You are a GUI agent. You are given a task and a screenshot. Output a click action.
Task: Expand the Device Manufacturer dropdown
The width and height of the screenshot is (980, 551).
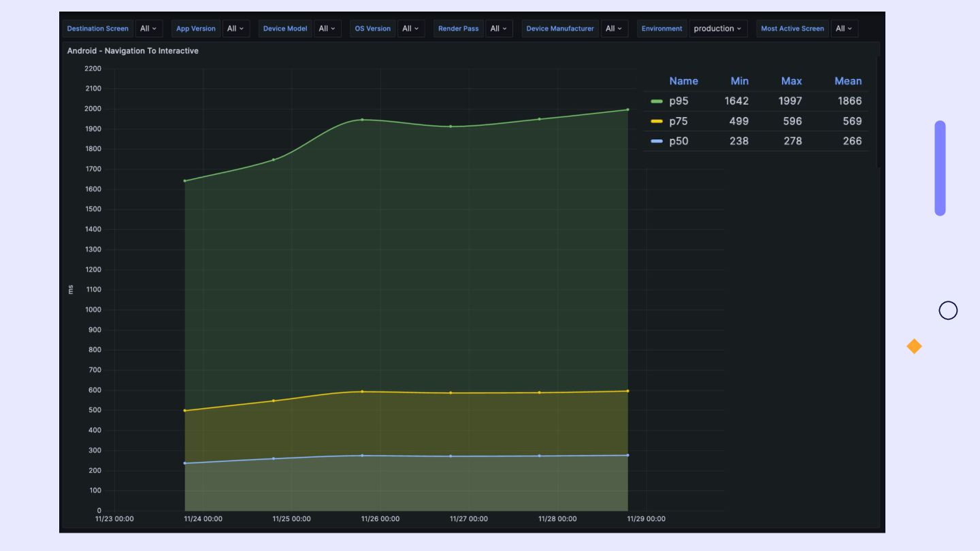coord(614,29)
